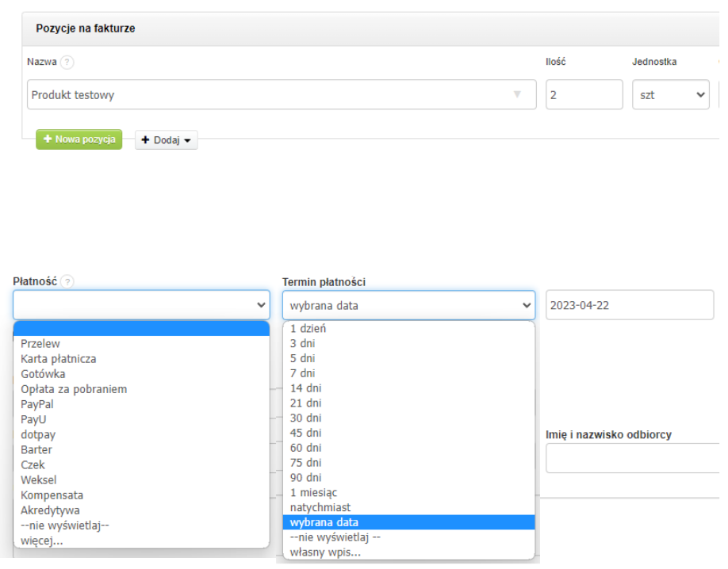
Task: Choose Kompensata payment method
Action: tap(142, 495)
